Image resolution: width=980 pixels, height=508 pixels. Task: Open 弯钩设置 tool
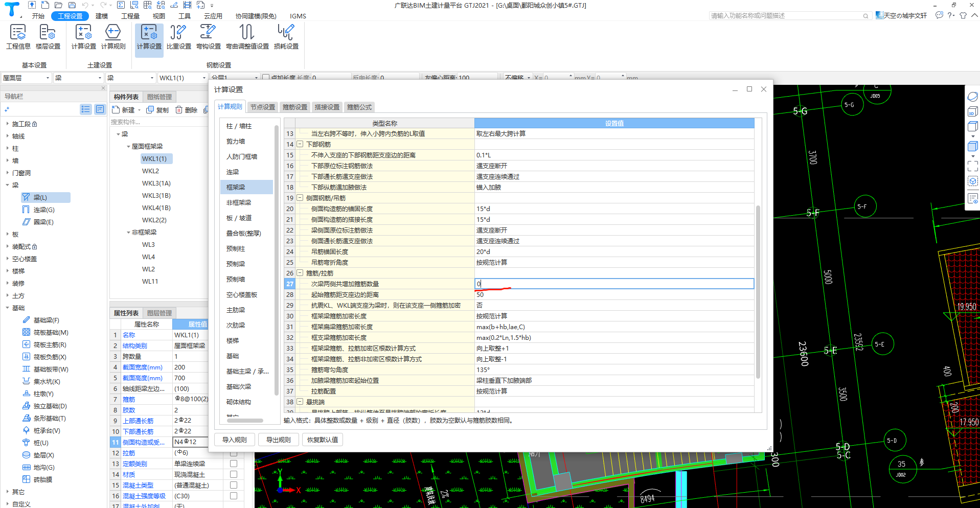pos(208,37)
